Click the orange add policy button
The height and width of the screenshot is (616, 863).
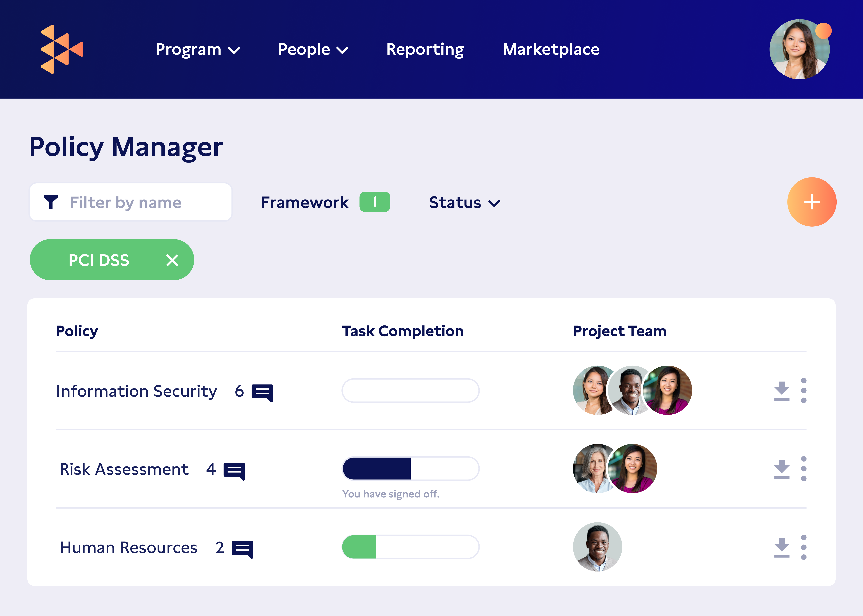click(811, 202)
